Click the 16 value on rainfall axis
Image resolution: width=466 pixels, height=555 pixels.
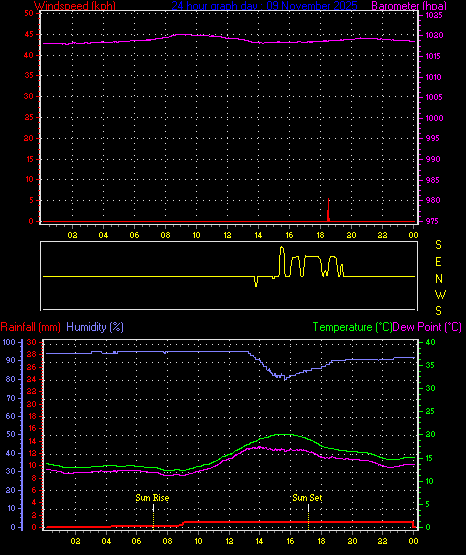[32, 429]
